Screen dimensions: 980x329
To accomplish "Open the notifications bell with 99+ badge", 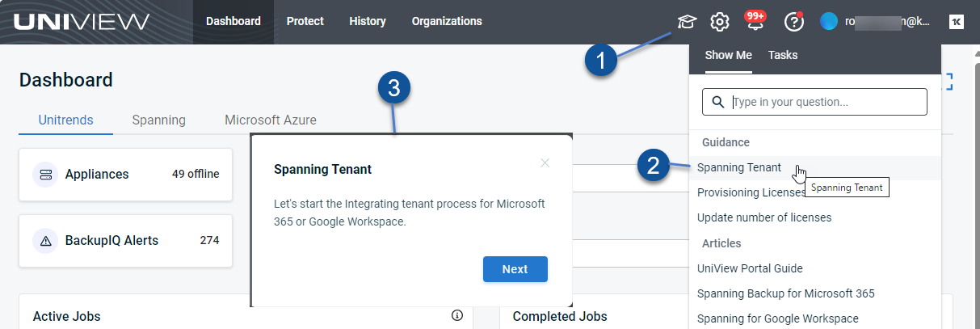I will pos(756,21).
